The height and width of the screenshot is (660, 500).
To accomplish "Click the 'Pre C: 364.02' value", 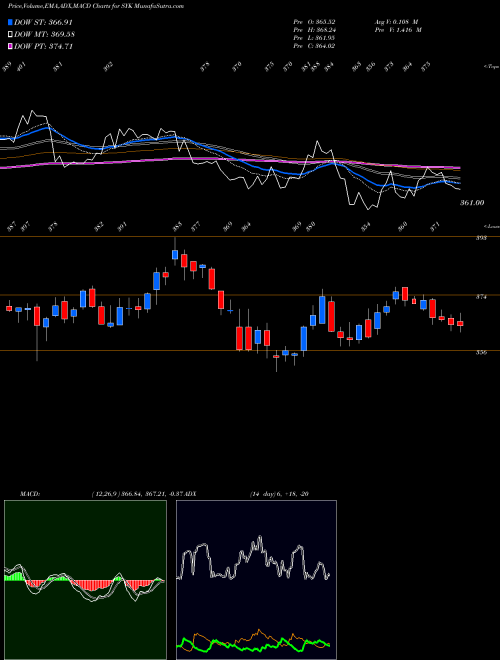I will (x=314, y=46).
